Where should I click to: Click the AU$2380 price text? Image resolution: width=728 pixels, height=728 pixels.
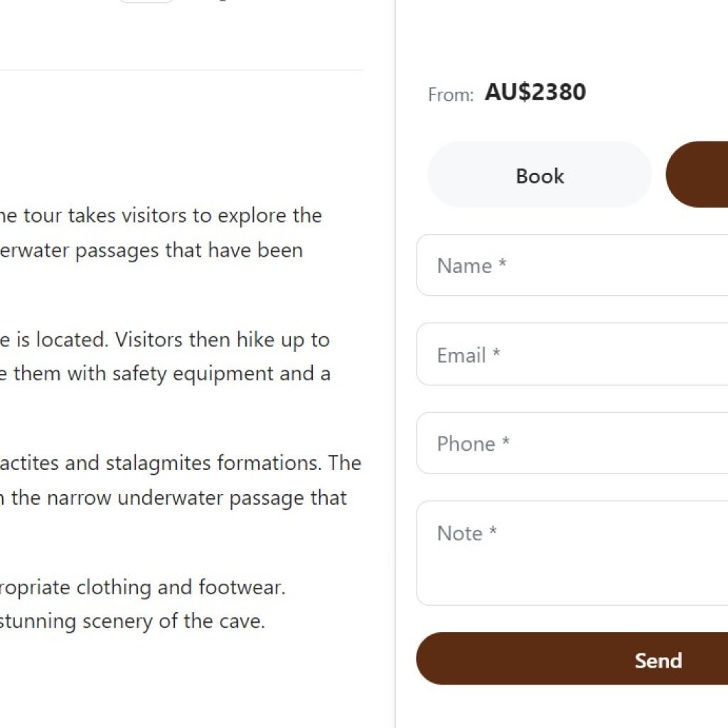(x=535, y=92)
